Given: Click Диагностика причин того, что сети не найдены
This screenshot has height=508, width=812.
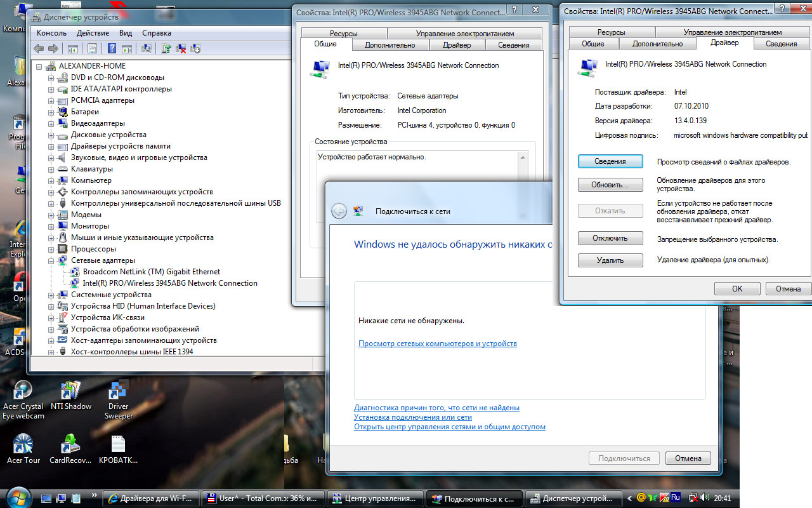Looking at the screenshot, I should [x=436, y=408].
